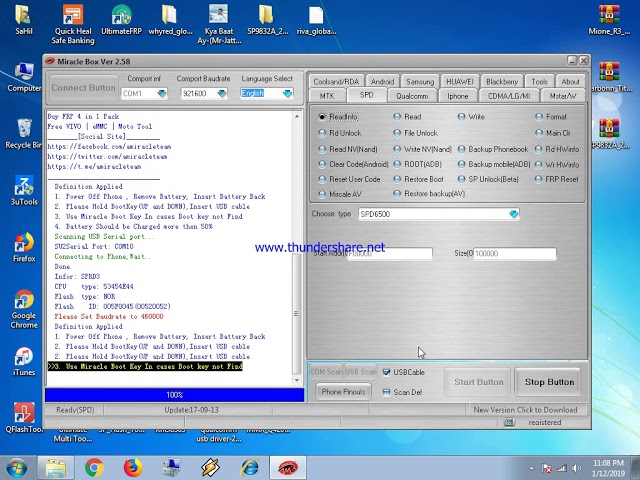640x480 pixels.
Task: Click the Stop Button
Action: pos(549,382)
